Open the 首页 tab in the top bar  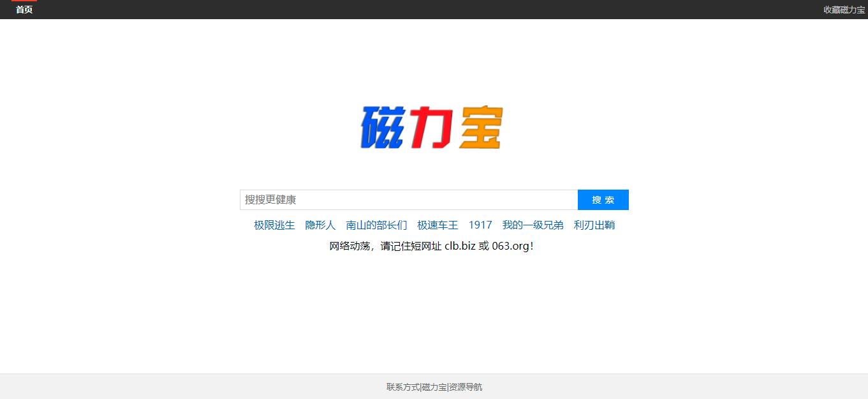pyautogui.click(x=24, y=10)
